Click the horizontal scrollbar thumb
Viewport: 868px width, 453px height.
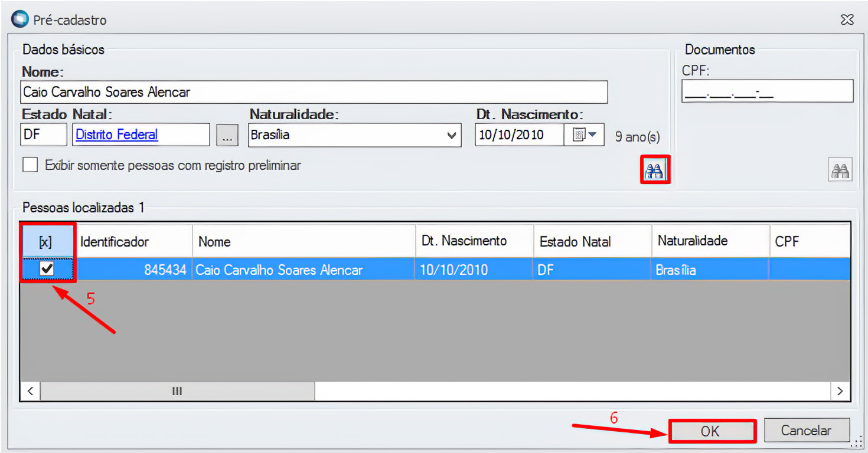(x=177, y=391)
